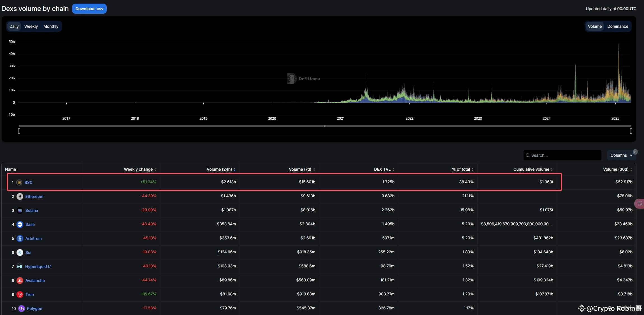This screenshot has width=644, height=315.
Task: Open the Columns dropdown
Action: point(621,155)
